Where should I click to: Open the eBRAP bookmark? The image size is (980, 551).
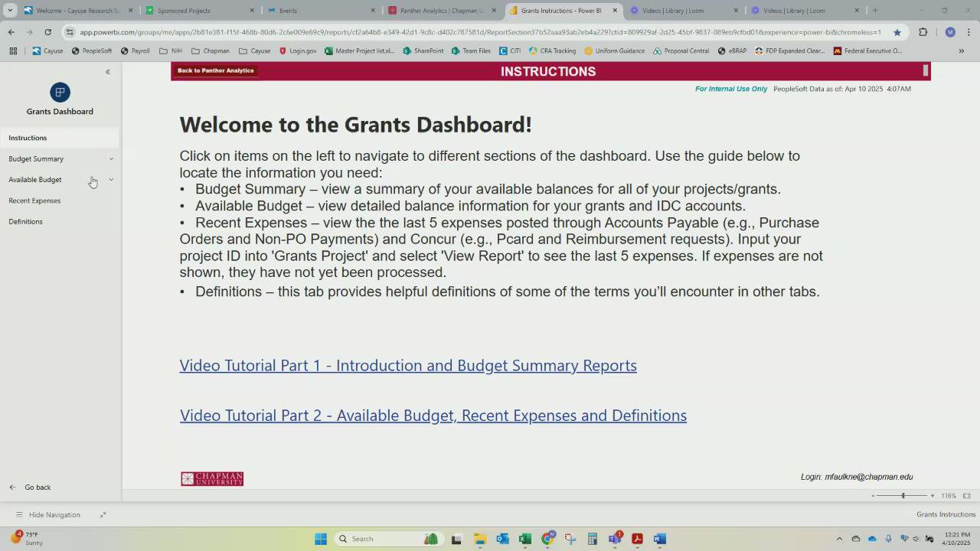[731, 51]
